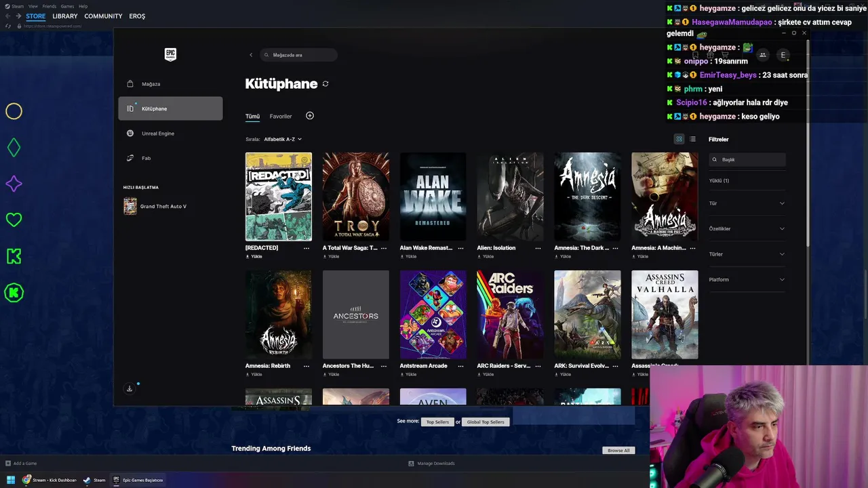Open options menu for Amnesia: Rebirth

pyautogui.click(x=307, y=366)
